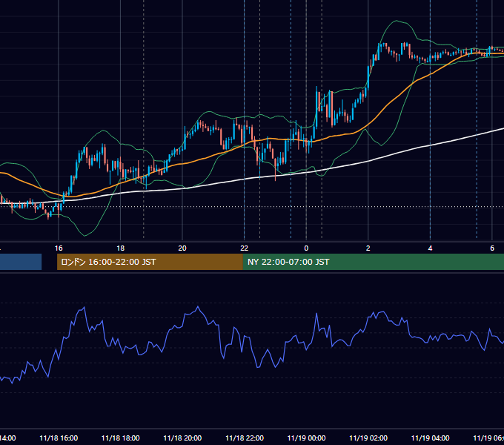Click the 22 hour label on the chart axis
This screenshot has width=504, height=445.
[245, 248]
